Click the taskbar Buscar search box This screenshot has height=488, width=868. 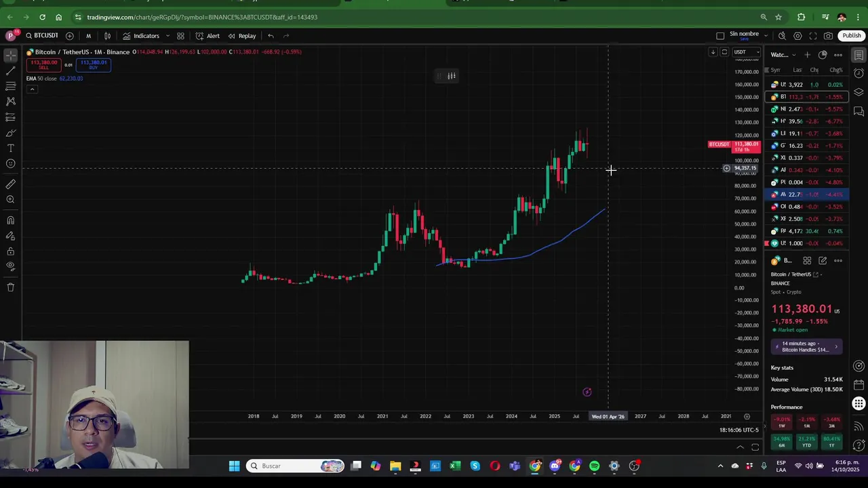(295, 466)
